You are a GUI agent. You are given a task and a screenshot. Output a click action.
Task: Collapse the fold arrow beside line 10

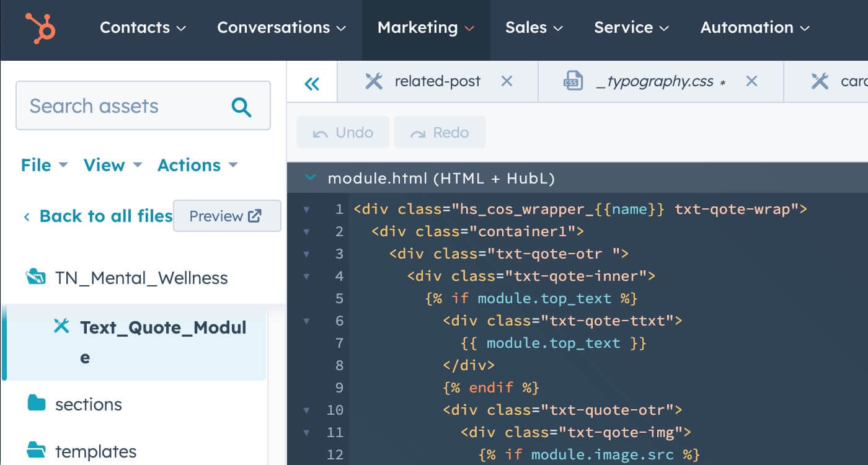pyautogui.click(x=308, y=410)
